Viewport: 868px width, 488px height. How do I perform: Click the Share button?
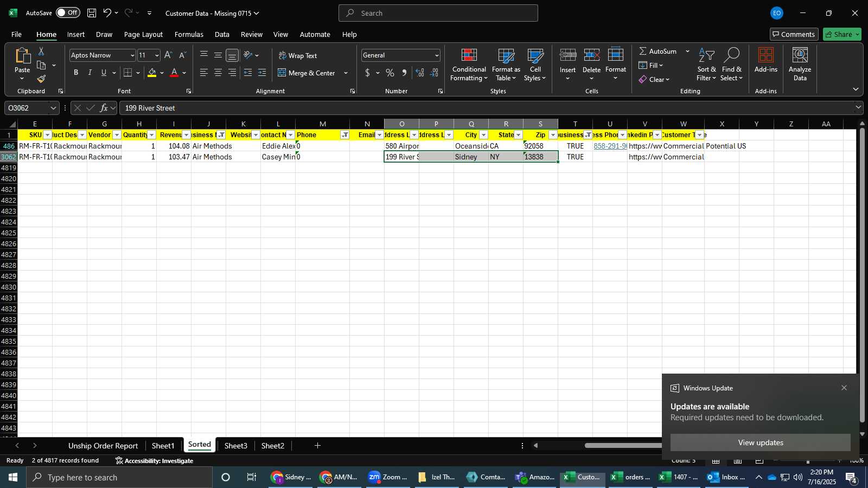[842, 34]
